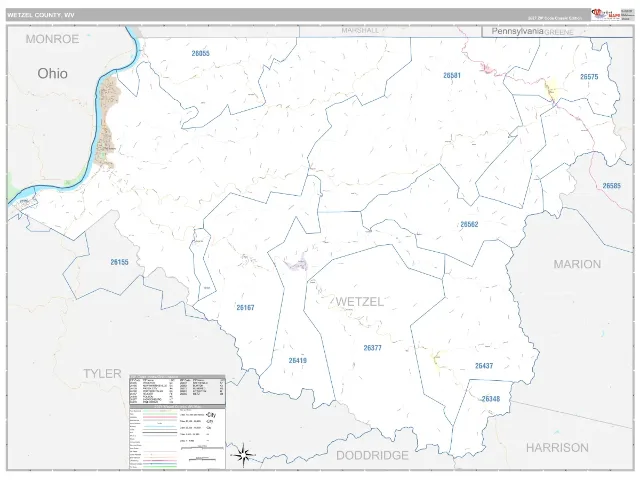Viewport: 640px width, 480px height.
Task: Click the ZIP code label 26348
Action: (491, 399)
